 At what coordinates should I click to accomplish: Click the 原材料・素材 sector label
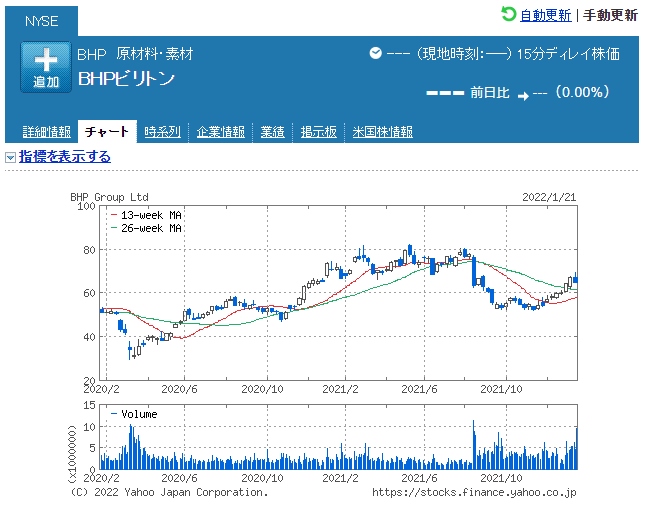[x=155, y=54]
